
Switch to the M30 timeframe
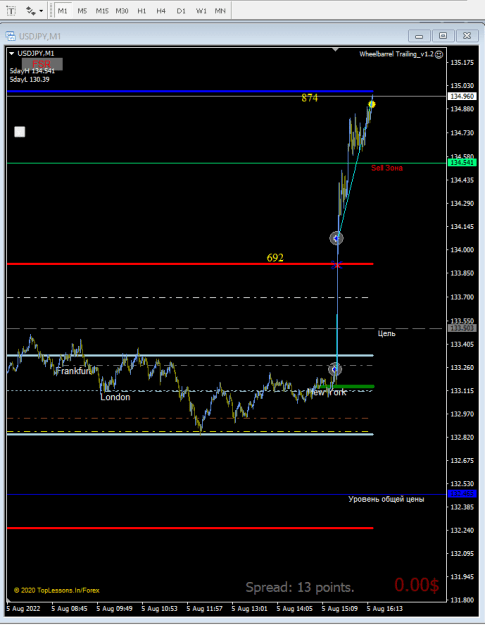122,11
